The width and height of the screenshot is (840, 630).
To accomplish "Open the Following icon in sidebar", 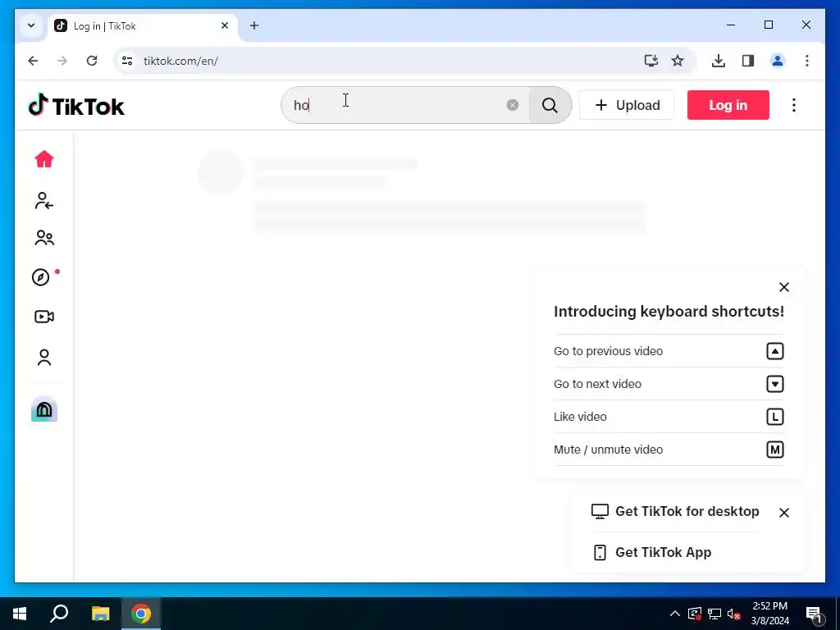I will (44, 201).
